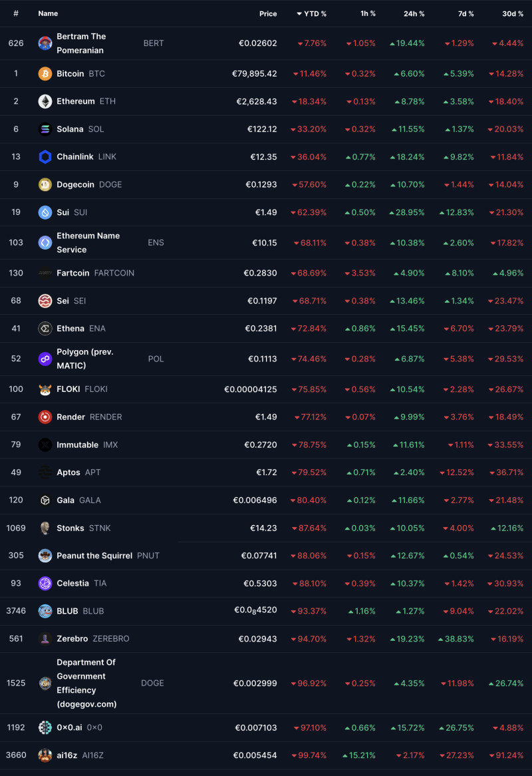Click the Dogecoin logo icon
The image size is (532, 776).
click(45, 184)
